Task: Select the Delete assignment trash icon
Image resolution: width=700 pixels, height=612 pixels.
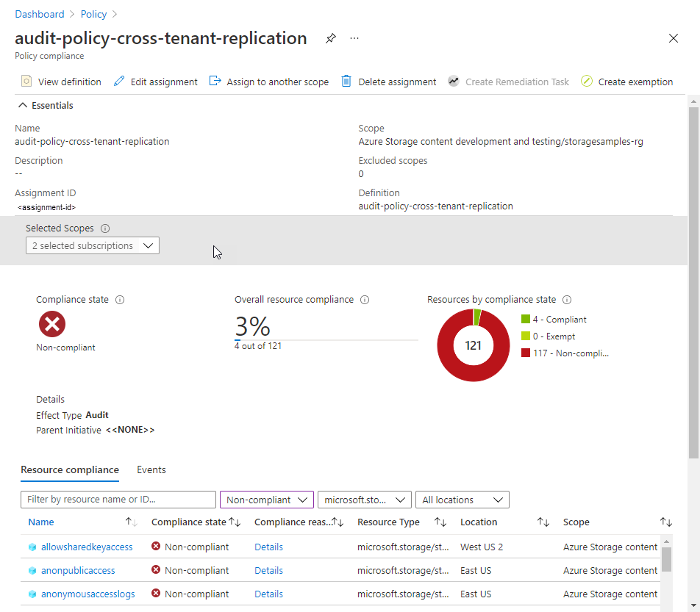Action: (x=346, y=81)
